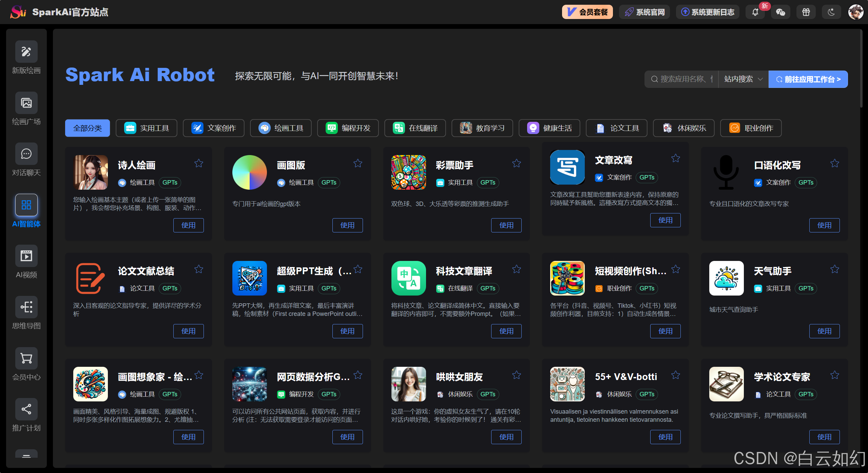Select the 实用工具 category tab
Viewport: 868px width, 473px height.
click(147, 128)
